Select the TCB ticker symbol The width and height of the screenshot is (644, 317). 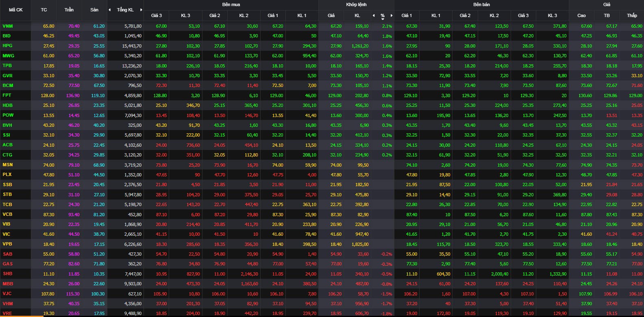(x=7, y=204)
